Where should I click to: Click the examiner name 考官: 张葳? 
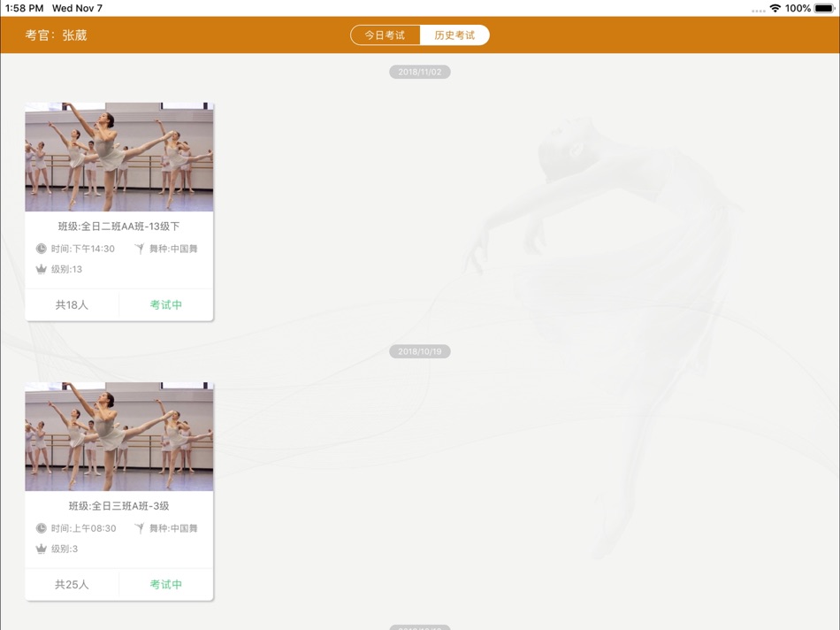tap(56, 35)
